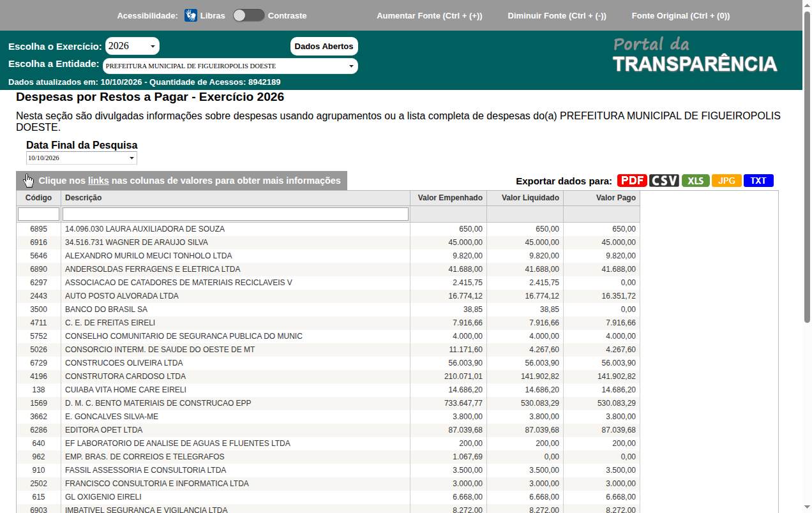812x513 pixels.
Task: Click Valor Empenhado 11.171,60 for Consorcio Interm.
Action: tap(465, 350)
